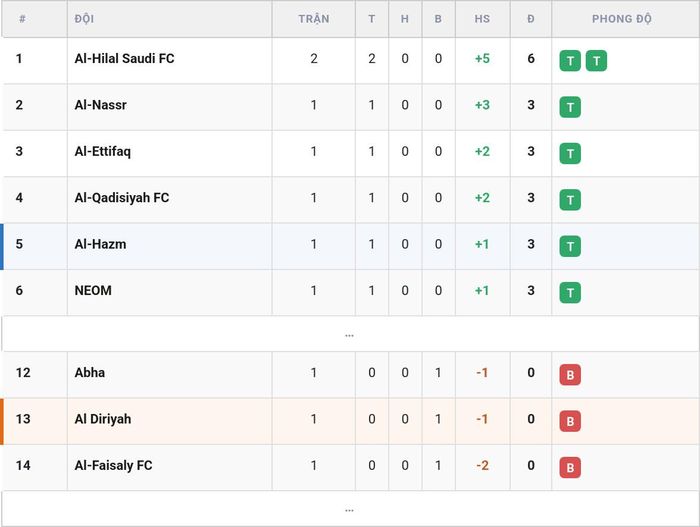This screenshot has width=700, height=527.
Task: Click Al-Hilal +5 goal difference value
Action: 482,59
